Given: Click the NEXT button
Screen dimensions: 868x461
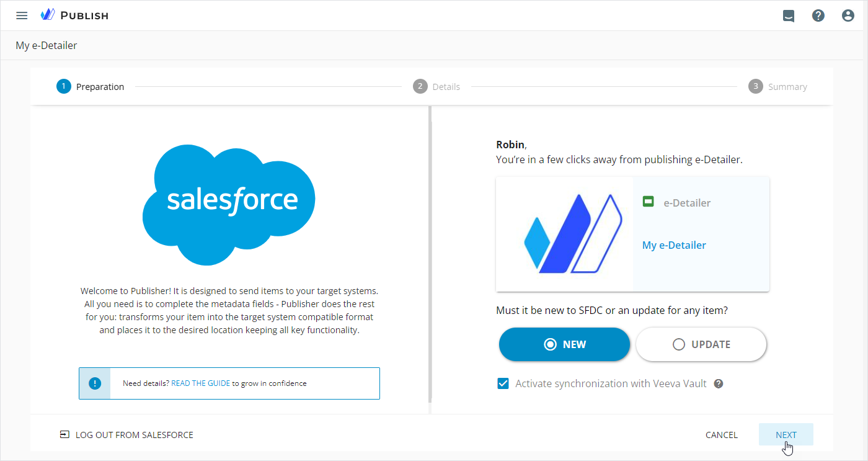Looking at the screenshot, I should point(786,435).
